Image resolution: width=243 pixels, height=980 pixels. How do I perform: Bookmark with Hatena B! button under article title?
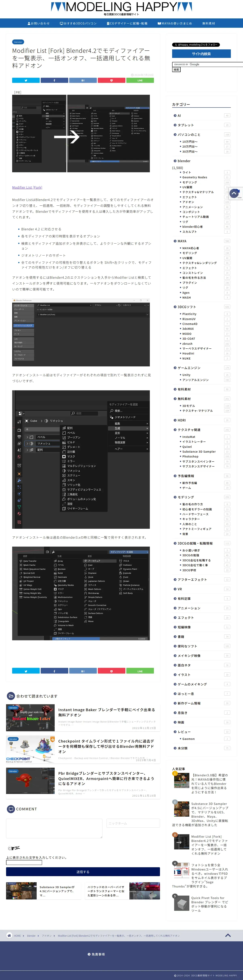coord(83,80)
